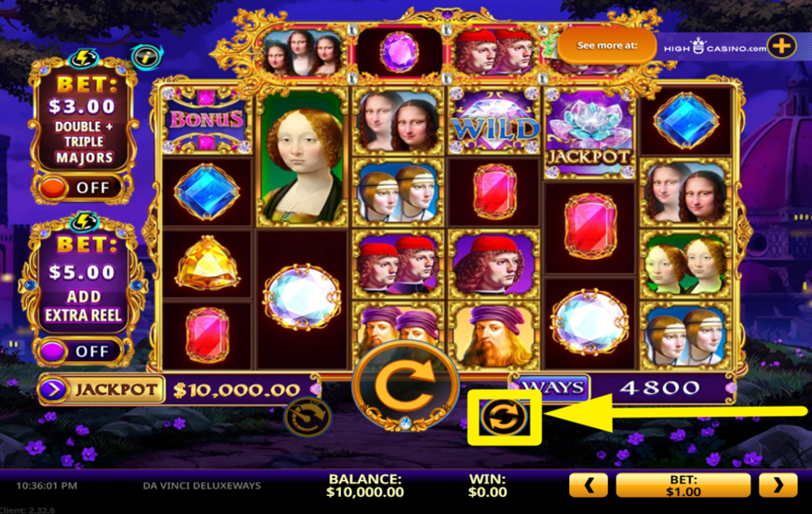Screen dimensions: 812x514
Task: Click the 'See more at:' orange button
Action: tap(607, 46)
